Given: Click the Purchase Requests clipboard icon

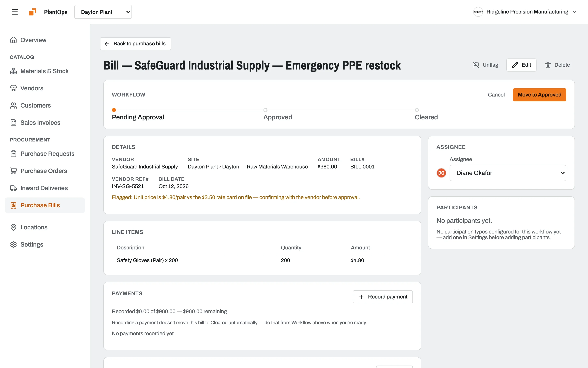Looking at the screenshot, I should (13, 154).
